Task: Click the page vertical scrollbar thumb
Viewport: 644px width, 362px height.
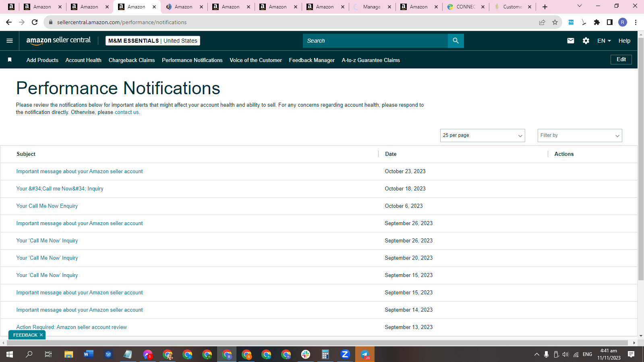Action: (x=641, y=159)
